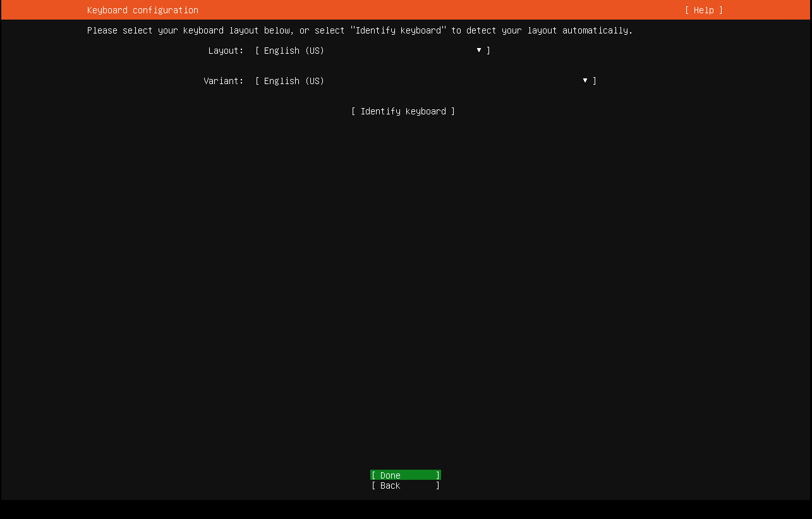Open the Help menu in header
The width and height of the screenshot is (812, 519).
[703, 10]
